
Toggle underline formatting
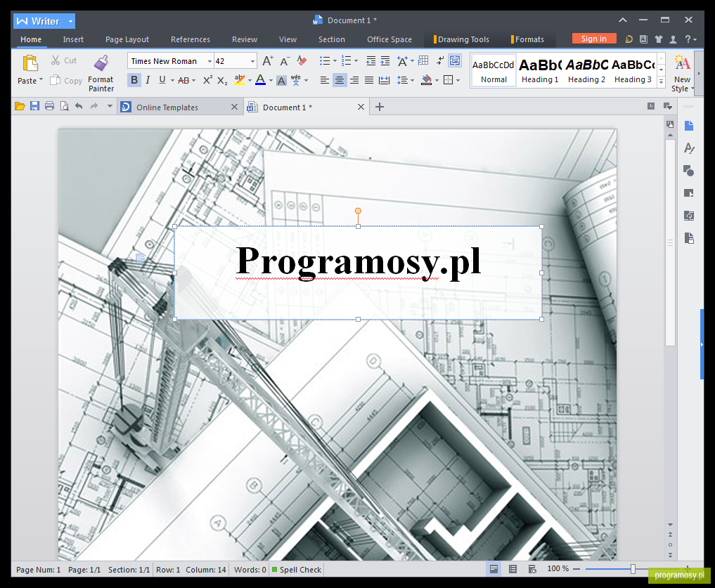(x=162, y=80)
